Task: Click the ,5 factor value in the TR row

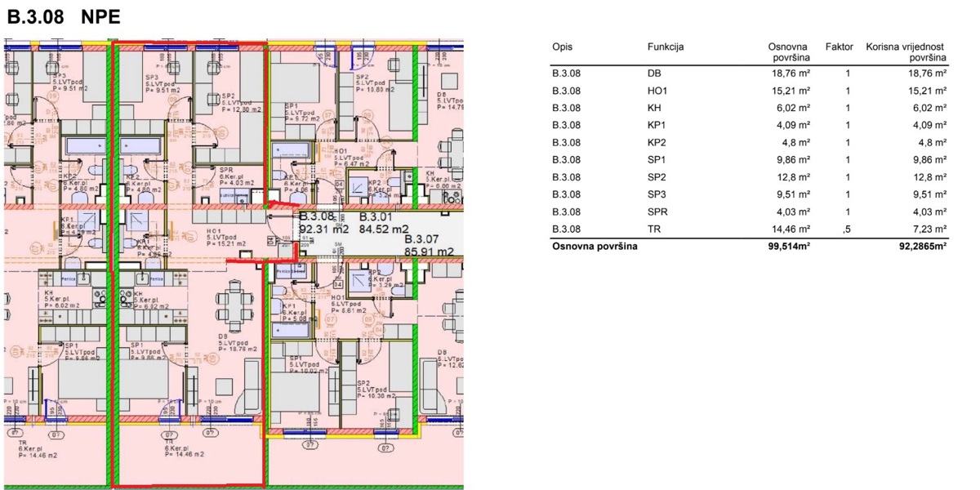Action: pyautogui.click(x=845, y=229)
